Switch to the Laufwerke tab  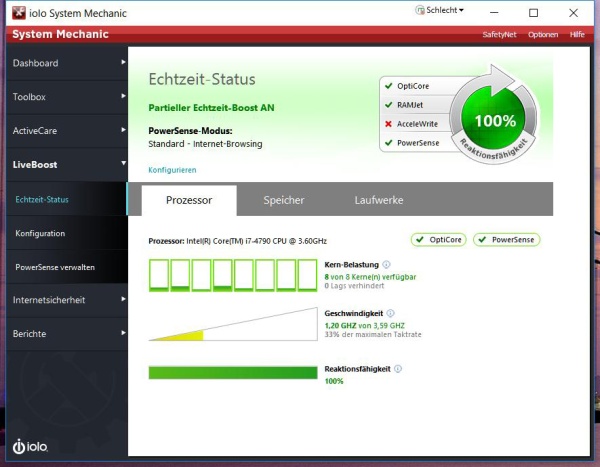pos(379,200)
